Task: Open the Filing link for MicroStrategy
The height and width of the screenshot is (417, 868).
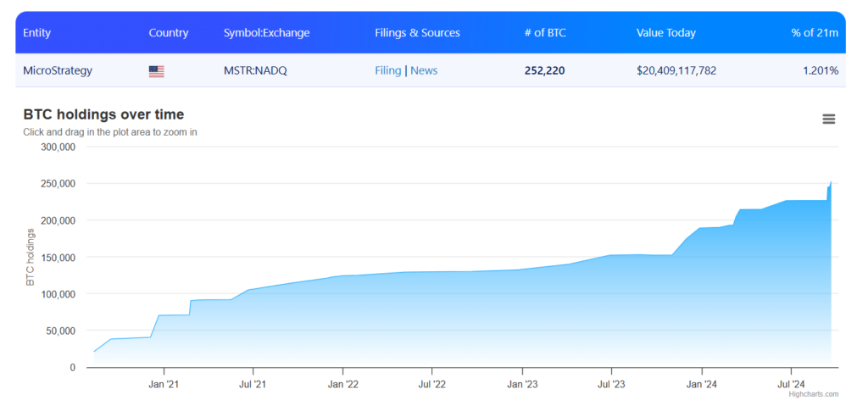Action: (x=387, y=70)
